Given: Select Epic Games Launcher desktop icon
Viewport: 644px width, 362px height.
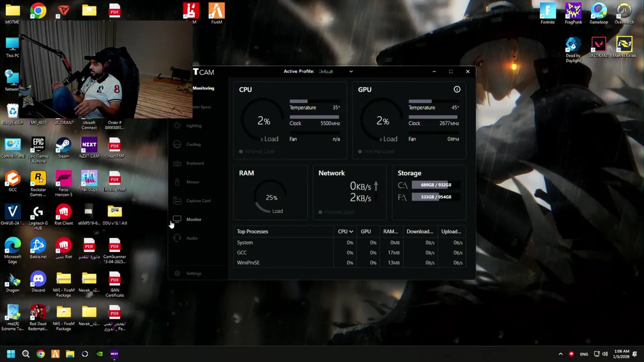Looking at the screenshot, I should pyautogui.click(x=38, y=150).
